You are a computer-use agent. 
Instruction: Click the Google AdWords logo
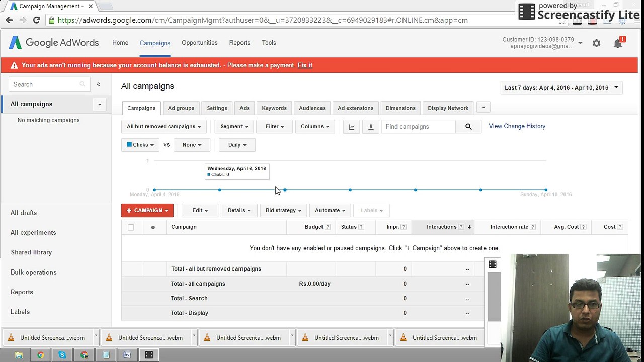point(54,43)
